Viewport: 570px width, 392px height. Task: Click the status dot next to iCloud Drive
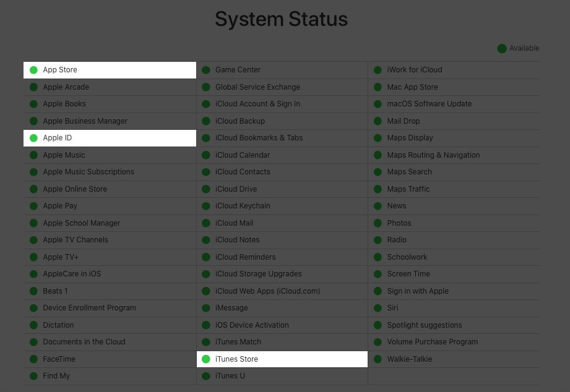205,189
